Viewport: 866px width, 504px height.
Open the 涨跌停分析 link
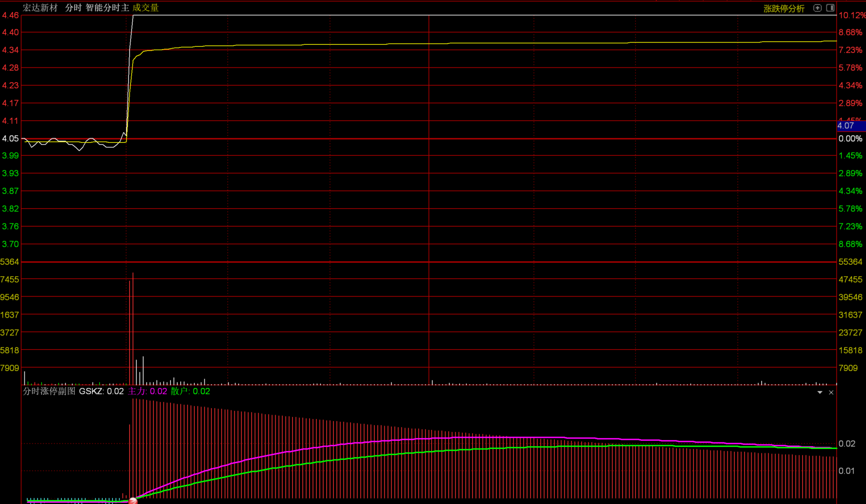tap(784, 9)
